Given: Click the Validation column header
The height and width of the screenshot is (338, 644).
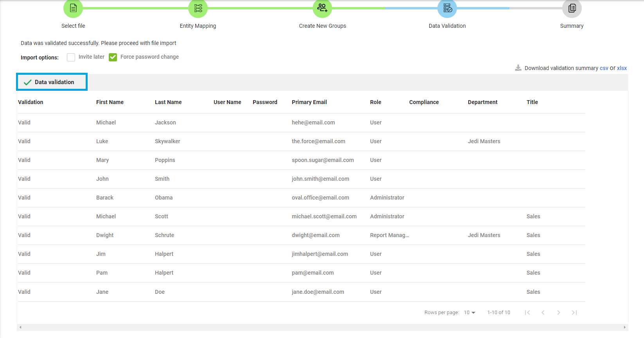Looking at the screenshot, I should pyautogui.click(x=31, y=102).
